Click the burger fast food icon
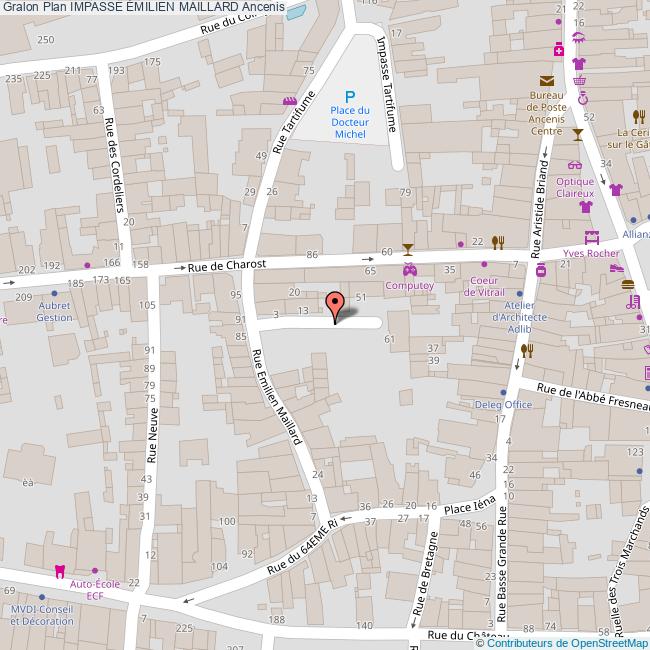 [x=628, y=285]
